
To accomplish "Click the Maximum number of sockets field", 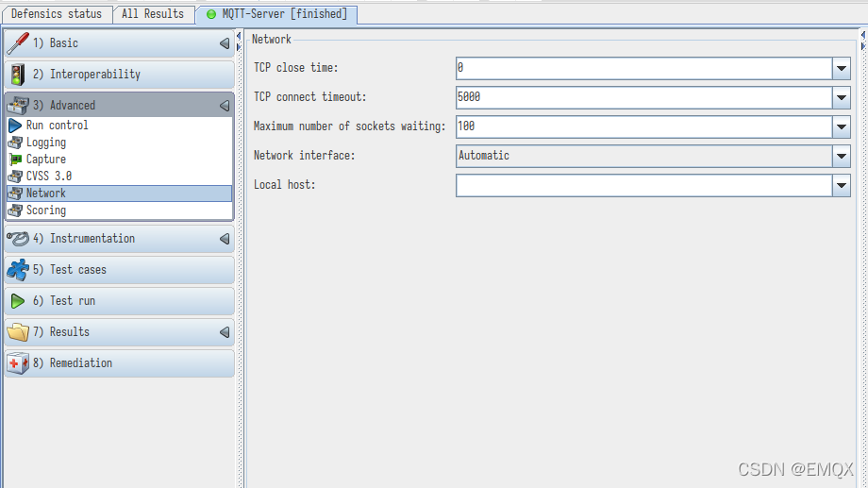I will tap(642, 127).
